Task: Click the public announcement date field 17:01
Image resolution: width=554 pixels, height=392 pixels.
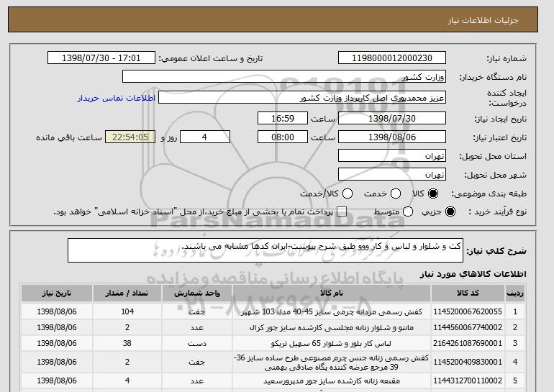Action: (x=101, y=58)
